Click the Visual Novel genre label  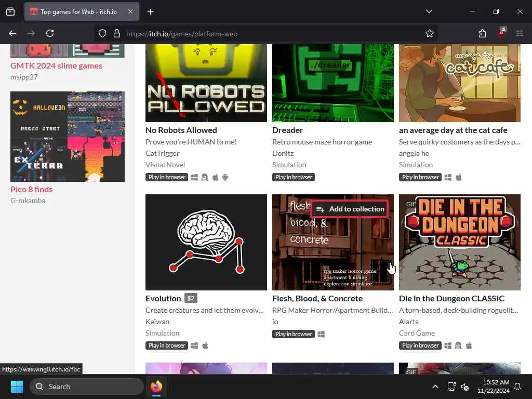[165, 165]
